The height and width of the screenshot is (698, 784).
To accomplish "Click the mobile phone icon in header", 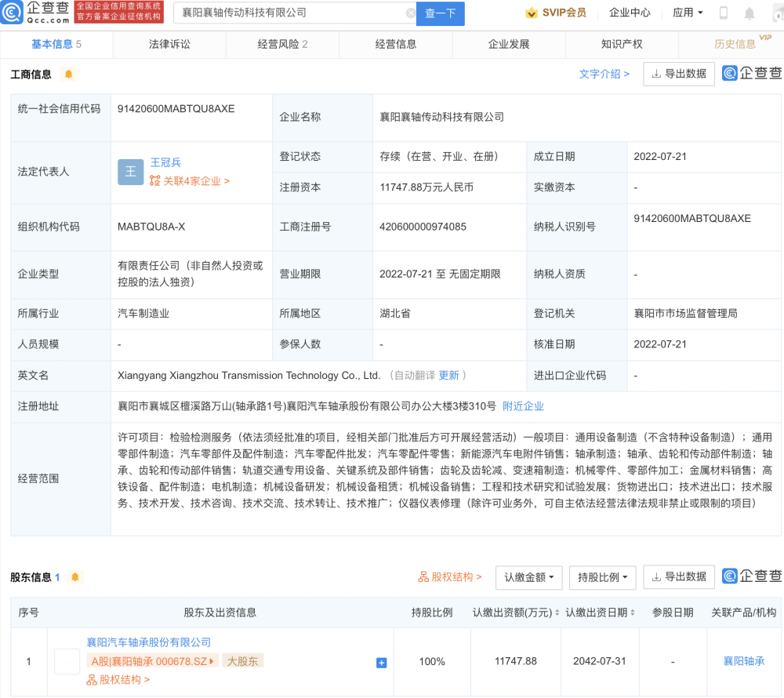I will click(x=723, y=13).
